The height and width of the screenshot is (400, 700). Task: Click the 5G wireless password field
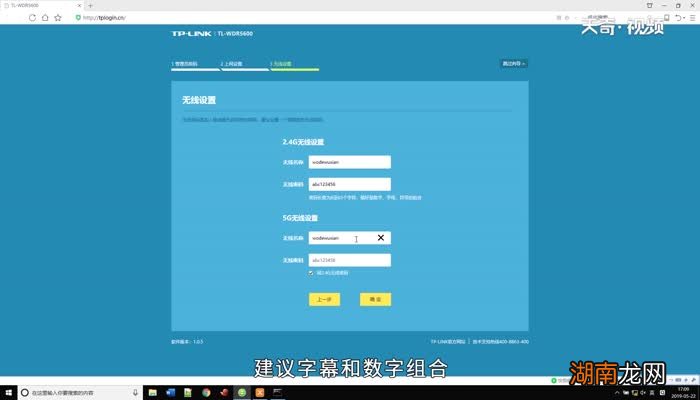click(350, 260)
